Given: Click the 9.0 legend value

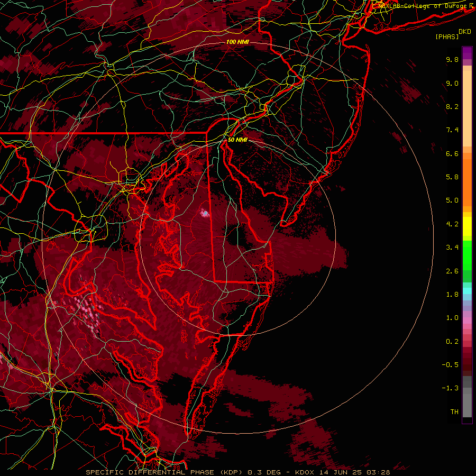Looking at the screenshot, I should 452,84.
